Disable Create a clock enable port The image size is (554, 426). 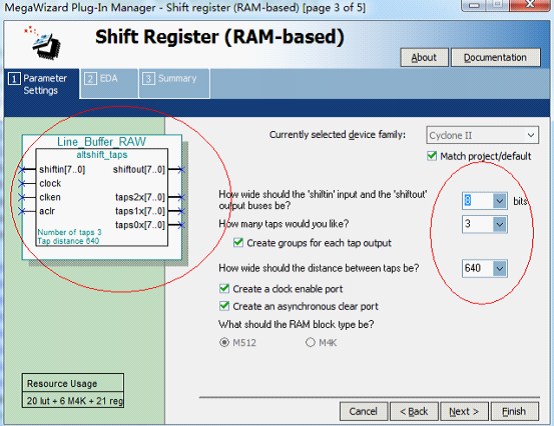coord(224,289)
